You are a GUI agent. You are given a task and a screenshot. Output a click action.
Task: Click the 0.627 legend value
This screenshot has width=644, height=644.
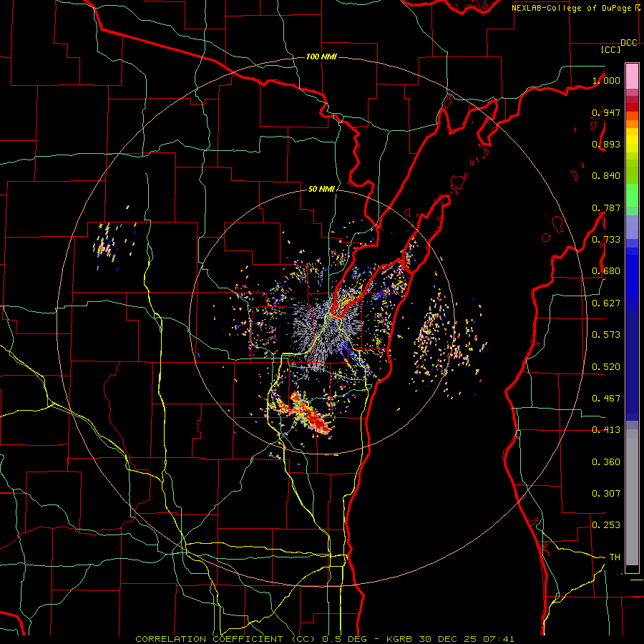[x=606, y=303]
